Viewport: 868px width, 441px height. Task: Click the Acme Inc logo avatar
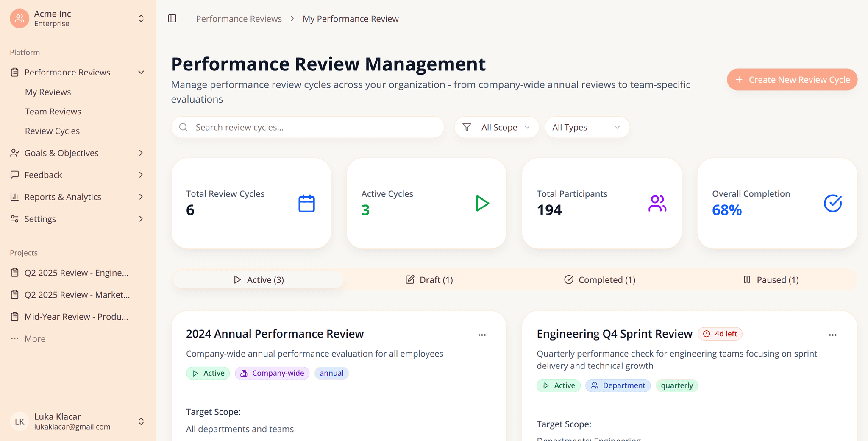[19, 18]
